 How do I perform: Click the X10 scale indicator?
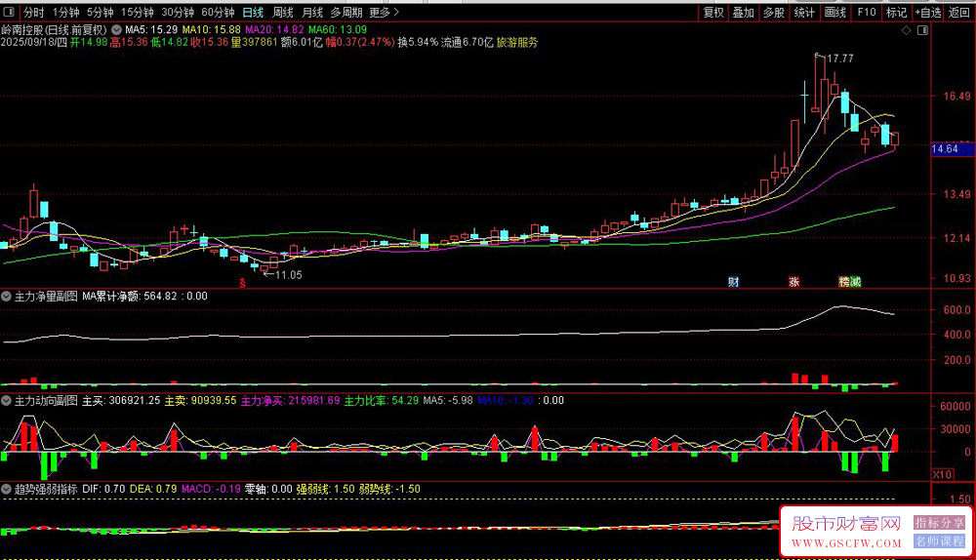click(942, 474)
